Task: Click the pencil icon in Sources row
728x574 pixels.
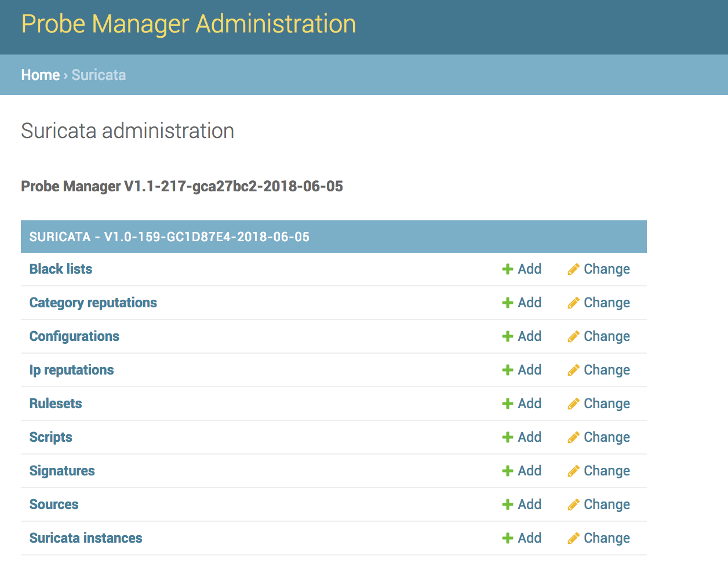Action: coord(573,504)
